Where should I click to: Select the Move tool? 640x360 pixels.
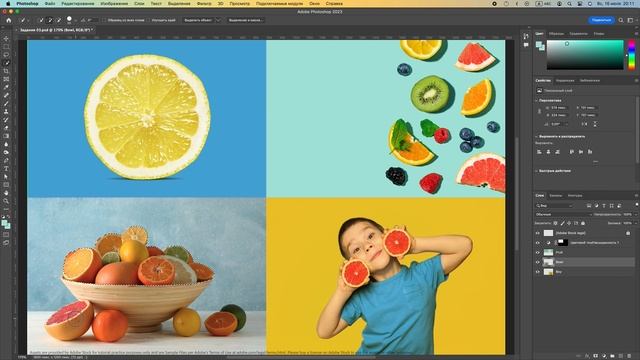[6, 39]
